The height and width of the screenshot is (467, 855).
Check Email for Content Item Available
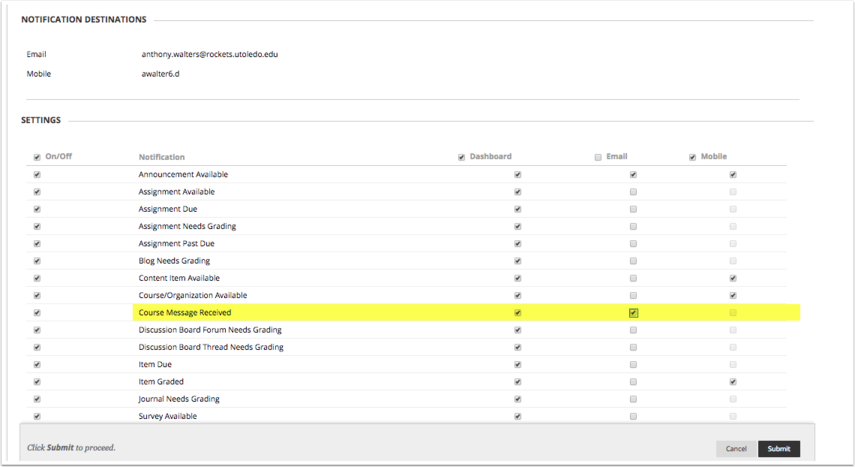pos(633,278)
